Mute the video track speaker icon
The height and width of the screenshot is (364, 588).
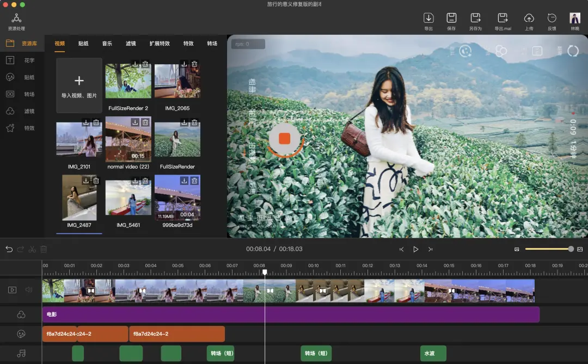pyautogui.click(x=29, y=290)
